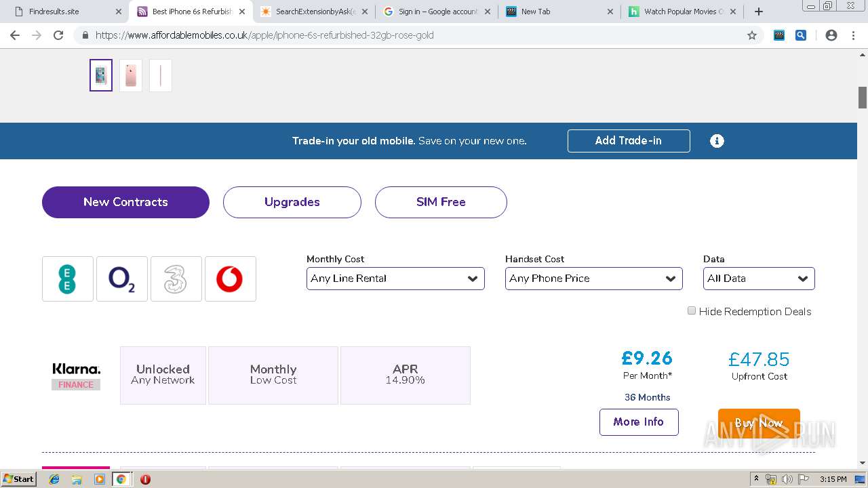Open Chrome profile account icon
Image resolution: width=868 pixels, height=488 pixels.
[831, 35]
